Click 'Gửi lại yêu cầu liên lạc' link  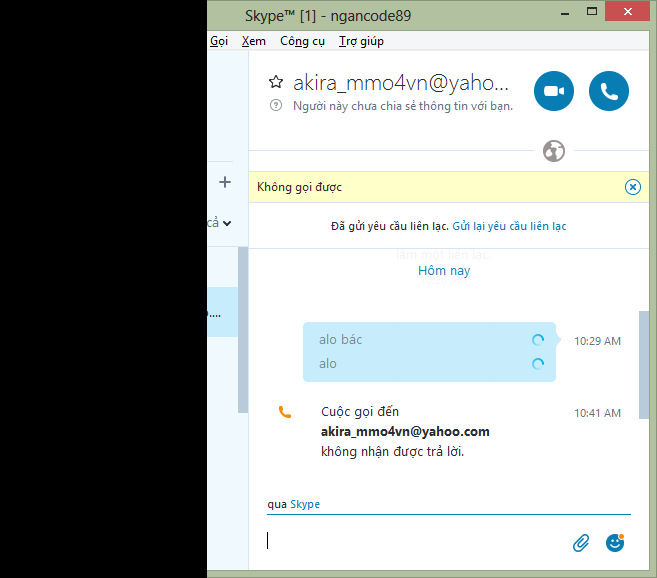click(x=509, y=226)
